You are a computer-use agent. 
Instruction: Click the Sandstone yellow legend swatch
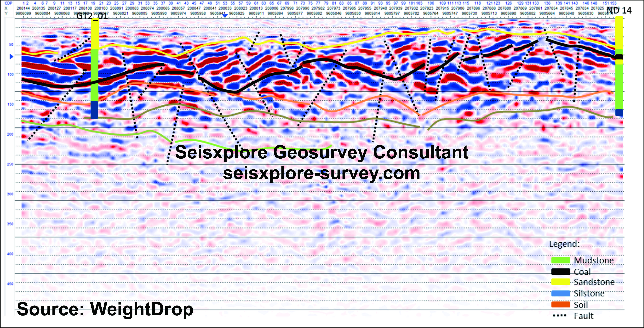point(561,282)
